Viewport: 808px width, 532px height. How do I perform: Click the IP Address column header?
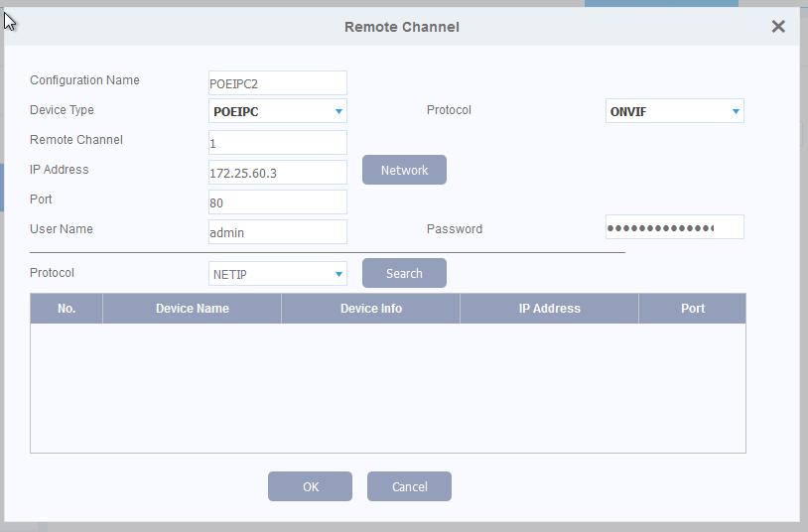[549, 309]
